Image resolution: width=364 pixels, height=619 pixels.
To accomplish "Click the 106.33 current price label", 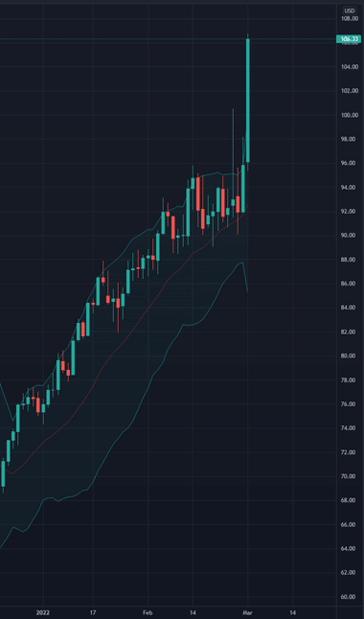I will coord(349,38).
